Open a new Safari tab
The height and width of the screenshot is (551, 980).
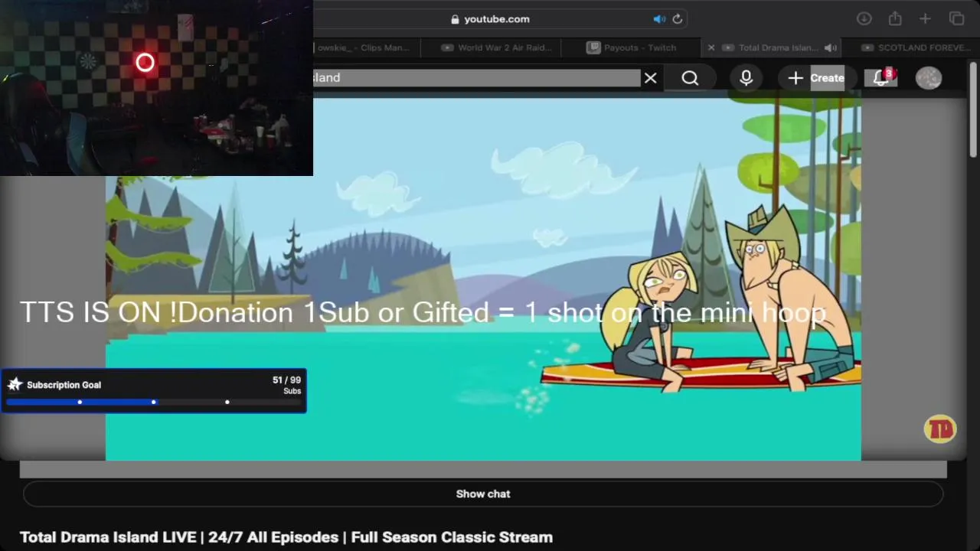coord(925,19)
